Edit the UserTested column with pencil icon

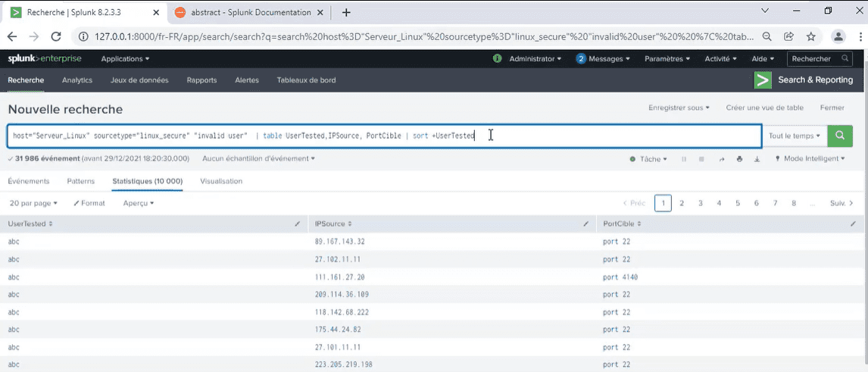point(297,224)
